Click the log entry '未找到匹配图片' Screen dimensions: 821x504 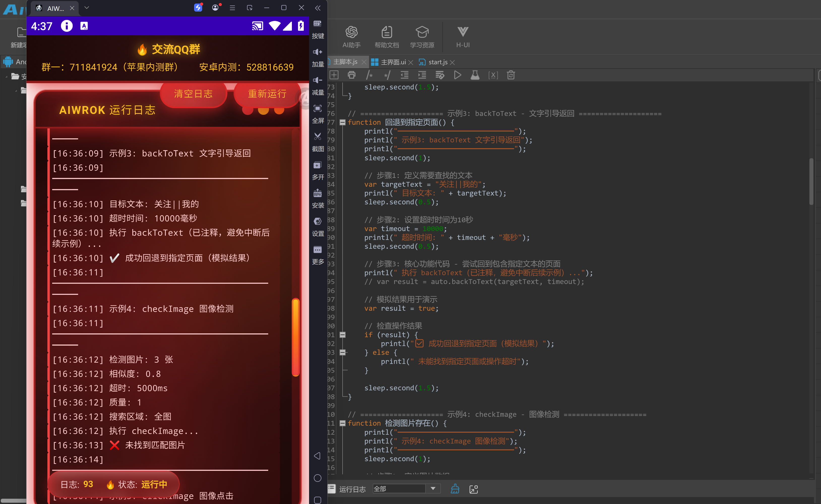click(155, 445)
